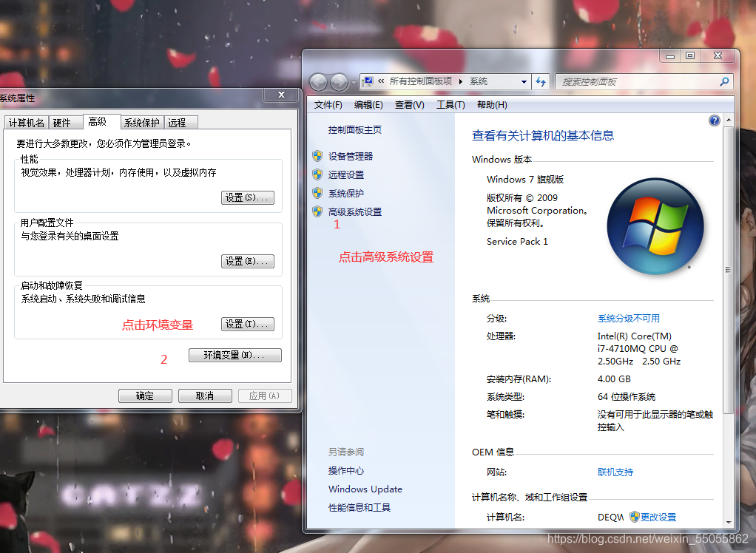
Task: Click the shield icon beside 高级系统设置
Action: tap(317, 211)
